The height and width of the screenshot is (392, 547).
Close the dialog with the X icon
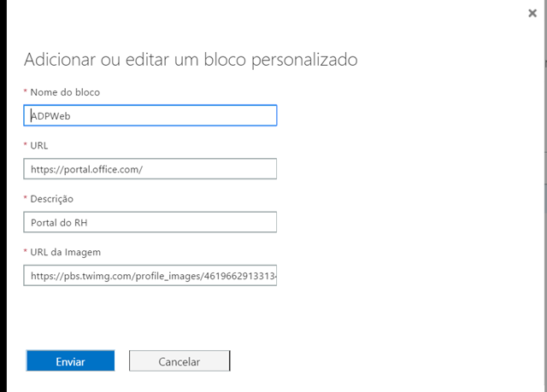tap(532, 14)
